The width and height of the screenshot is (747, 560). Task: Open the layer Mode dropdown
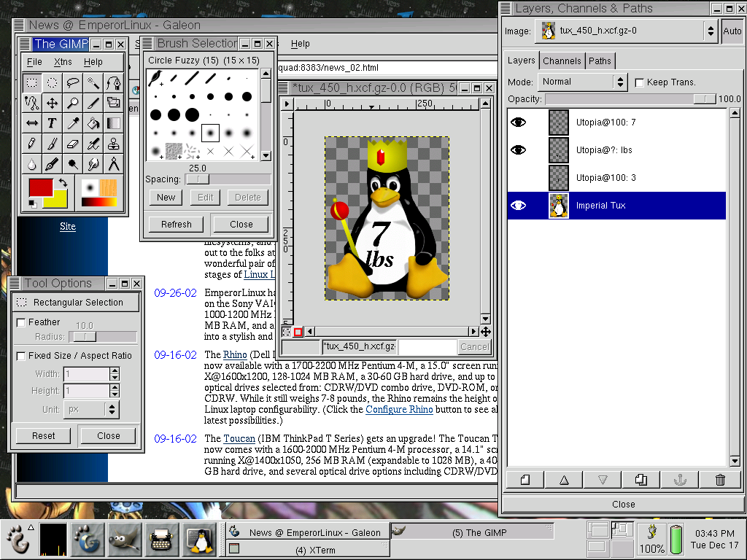coord(583,82)
